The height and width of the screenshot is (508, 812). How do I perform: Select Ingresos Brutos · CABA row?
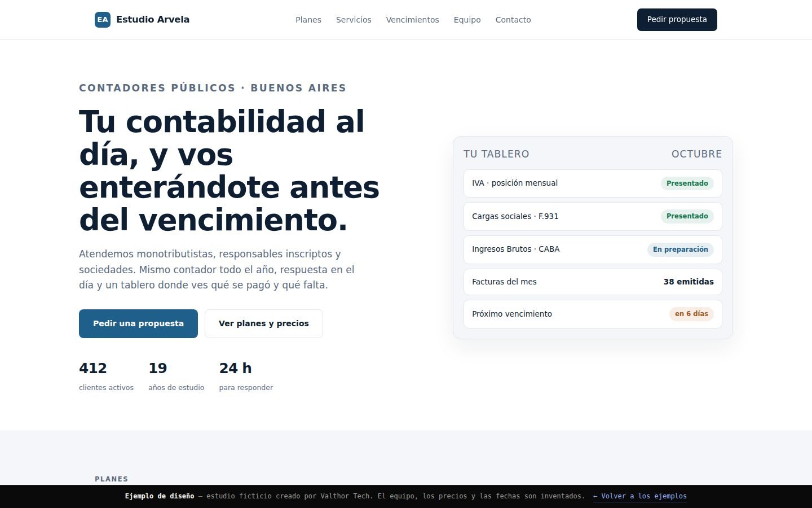[593, 249]
